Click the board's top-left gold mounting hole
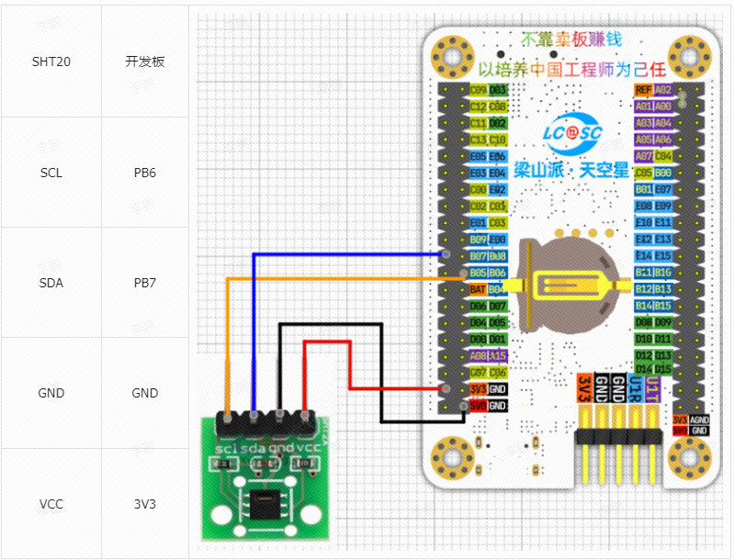 pos(452,58)
